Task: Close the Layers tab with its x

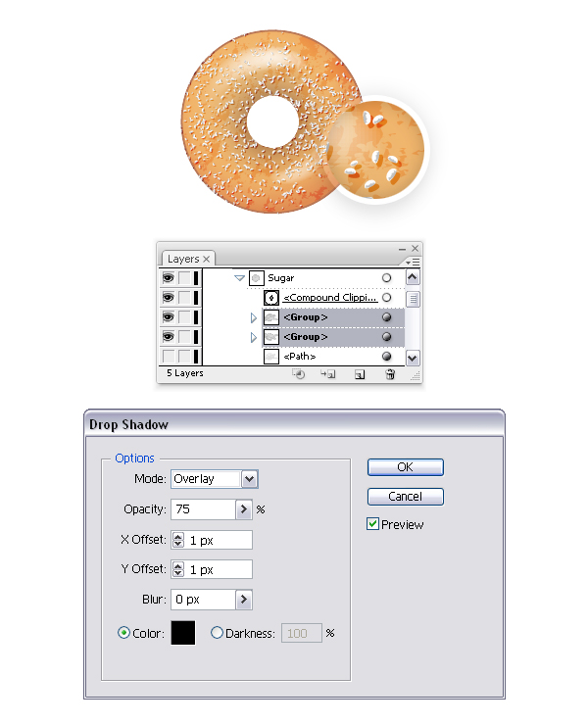Action: click(x=207, y=259)
